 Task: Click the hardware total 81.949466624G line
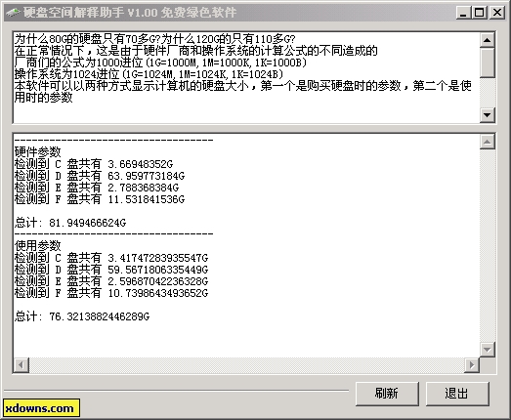(x=70, y=223)
